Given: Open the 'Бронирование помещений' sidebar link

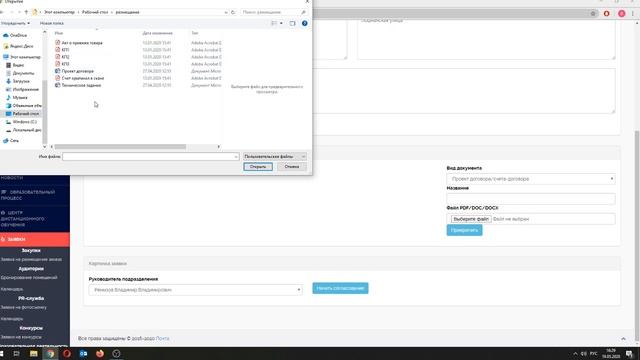Looking at the screenshot, I should [29, 278].
